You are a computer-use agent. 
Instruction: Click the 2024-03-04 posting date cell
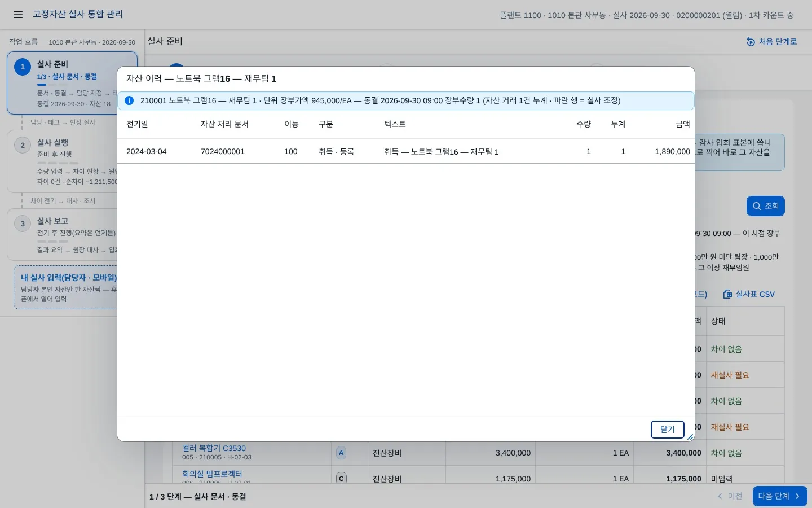point(147,152)
